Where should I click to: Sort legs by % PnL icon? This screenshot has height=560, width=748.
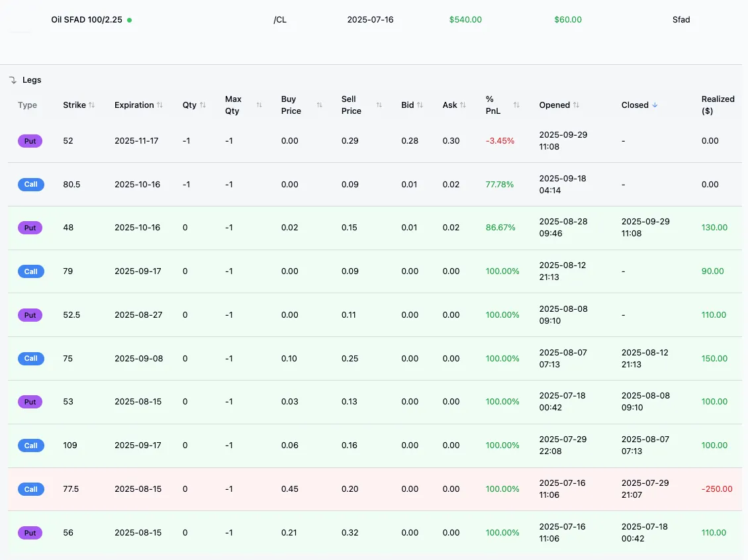click(516, 105)
